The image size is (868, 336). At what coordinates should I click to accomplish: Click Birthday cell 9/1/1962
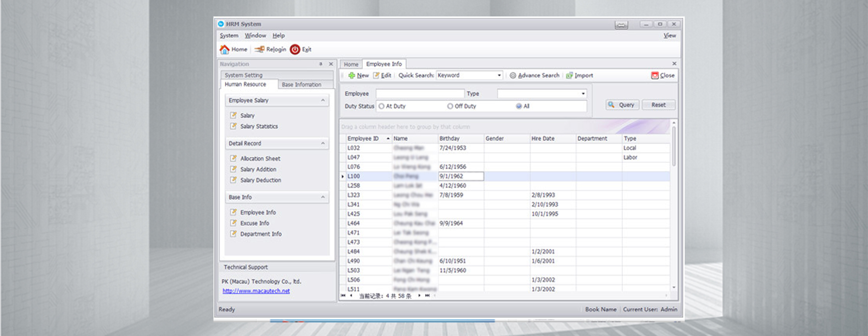[461, 176]
